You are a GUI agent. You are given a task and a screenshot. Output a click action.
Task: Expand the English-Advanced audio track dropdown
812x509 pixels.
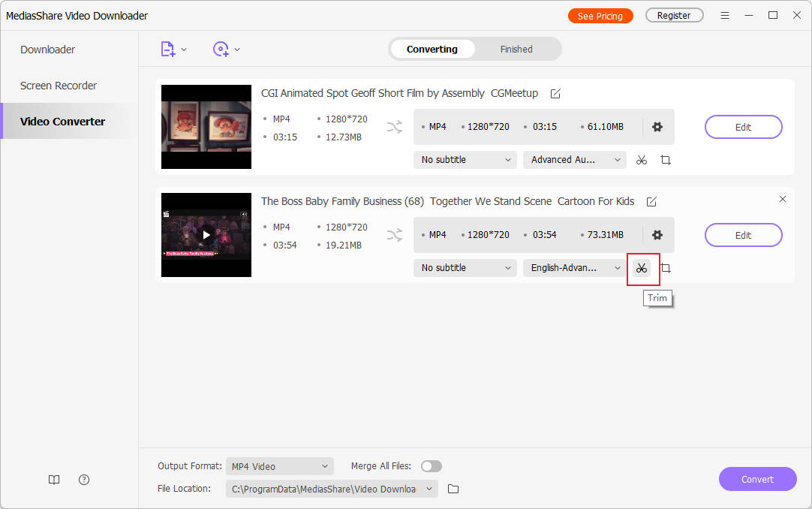point(574,268)
